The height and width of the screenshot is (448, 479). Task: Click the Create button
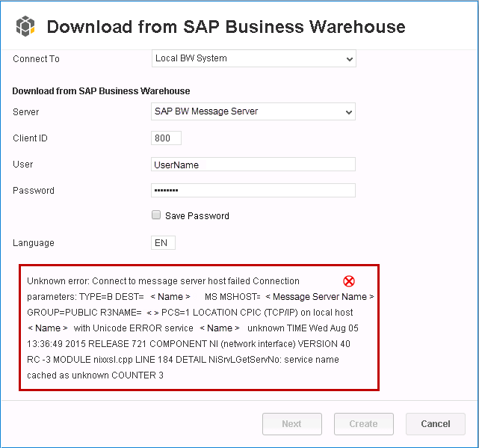click(363, 424)
